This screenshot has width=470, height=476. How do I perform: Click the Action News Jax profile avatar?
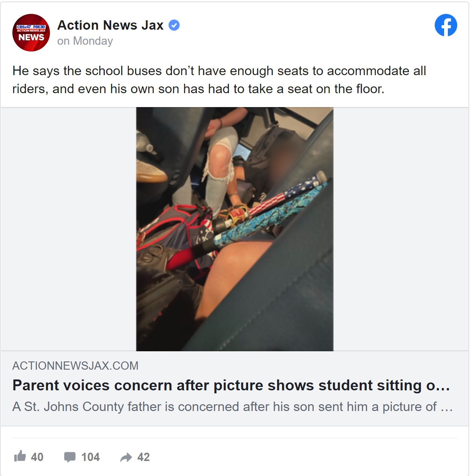[x=31, y=33]
